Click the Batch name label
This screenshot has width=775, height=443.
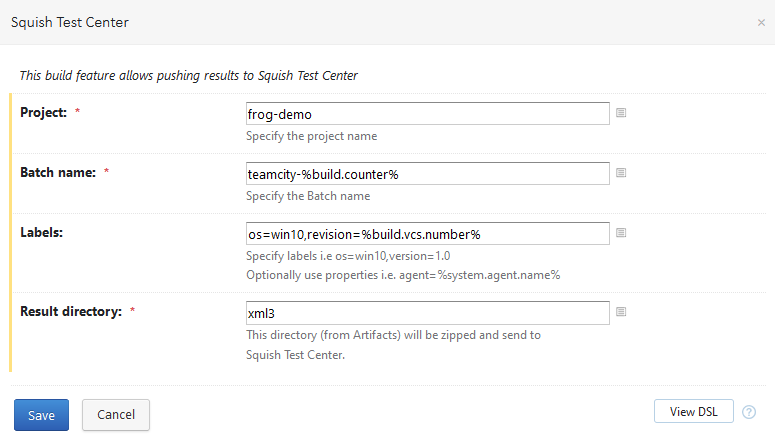(58, 172)
